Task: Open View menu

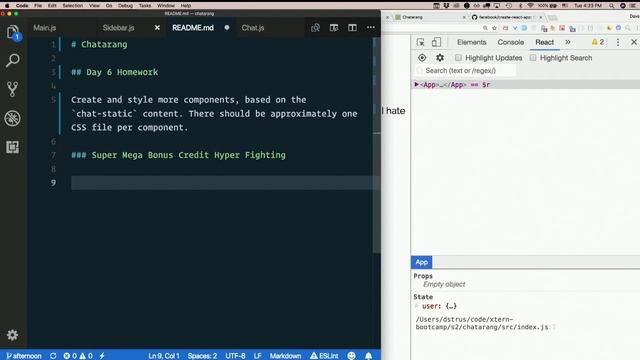Action: pos(94,6)
